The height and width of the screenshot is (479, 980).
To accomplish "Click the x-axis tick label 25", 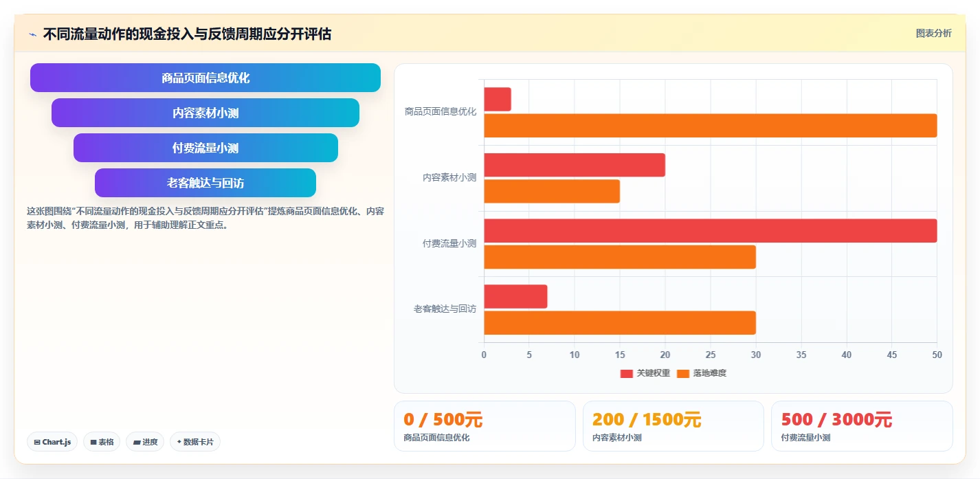I will 711,355.
